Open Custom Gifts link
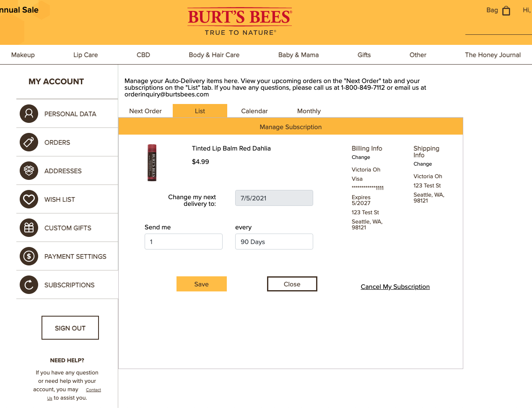 coord(68,228)
